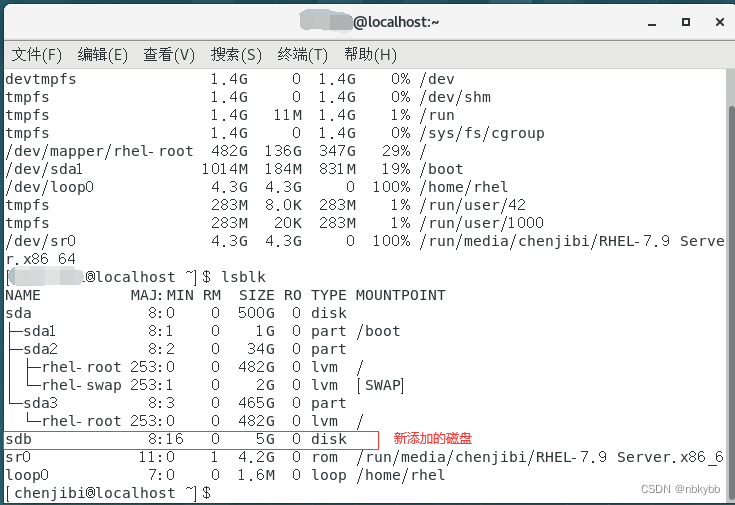Open the 搜索(S) menu
This screenshot has width=735, height=505.
click(x=236, y=55)
